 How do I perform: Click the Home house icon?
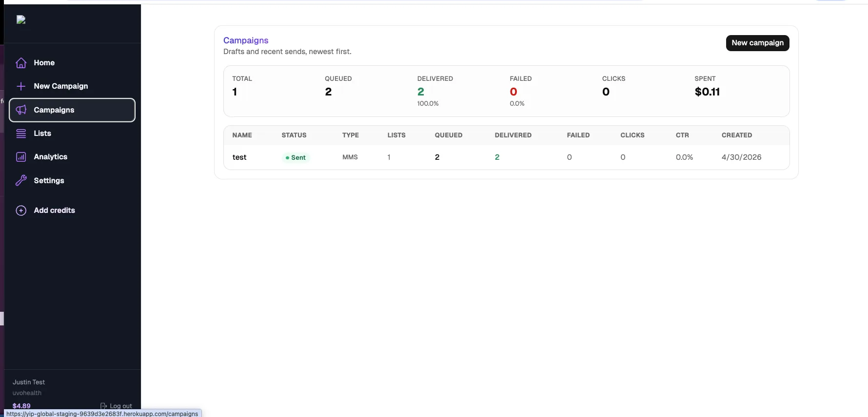tap(21, 63)
